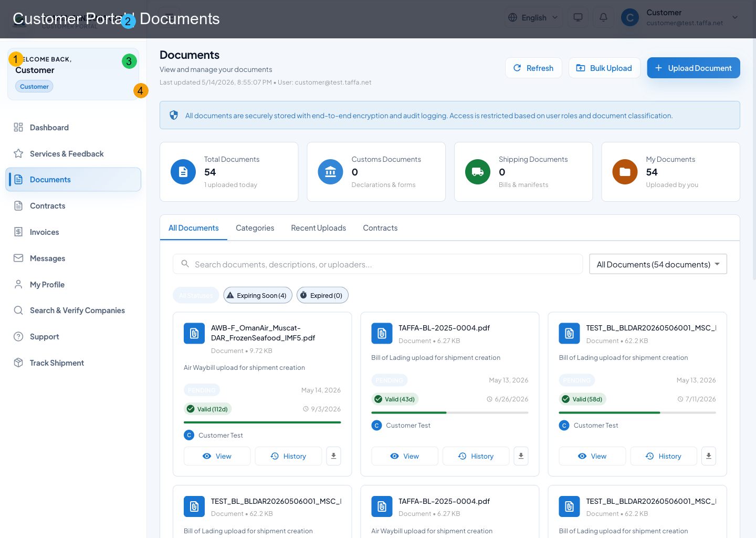Download the AWB-F_OmanAir document
This screenshot has width=756, height=538.
click(x=333, y=456)
